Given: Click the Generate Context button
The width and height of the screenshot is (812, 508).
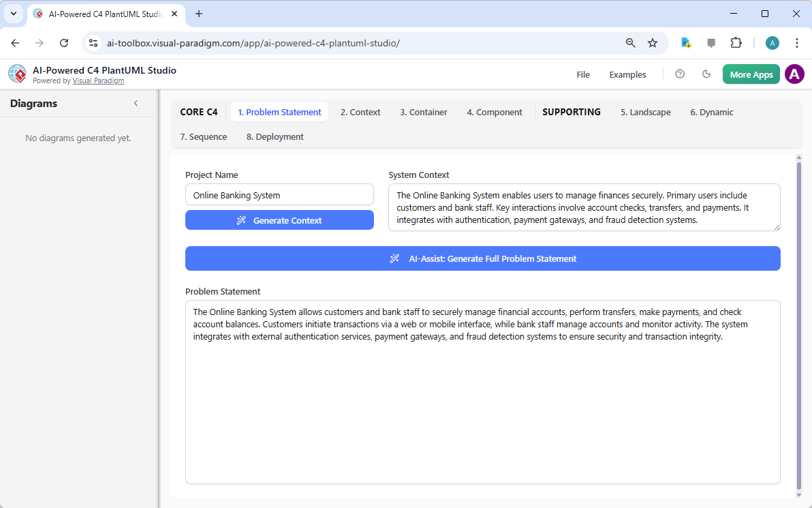Looking at the screenshot, I should 279,220.
